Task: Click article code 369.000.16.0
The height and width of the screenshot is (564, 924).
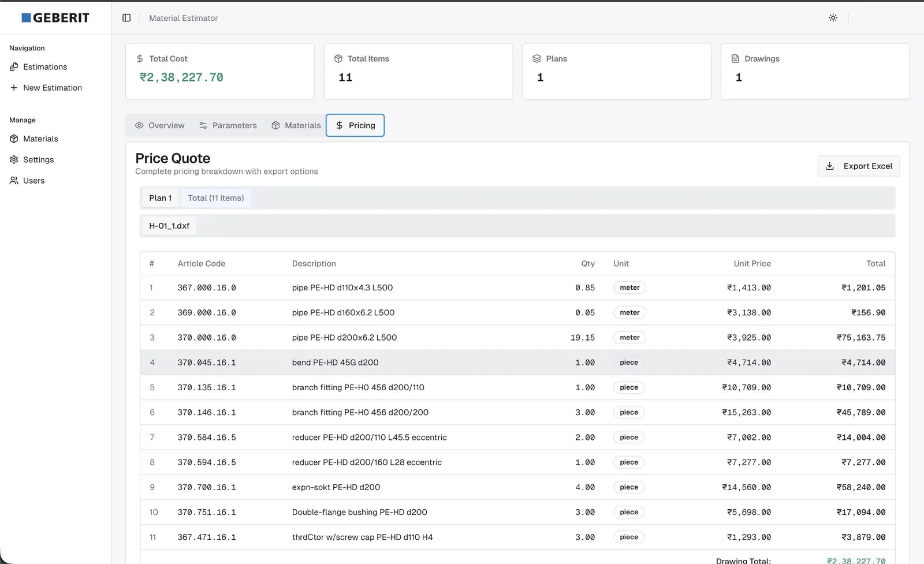Action: (x=207, y=313)
